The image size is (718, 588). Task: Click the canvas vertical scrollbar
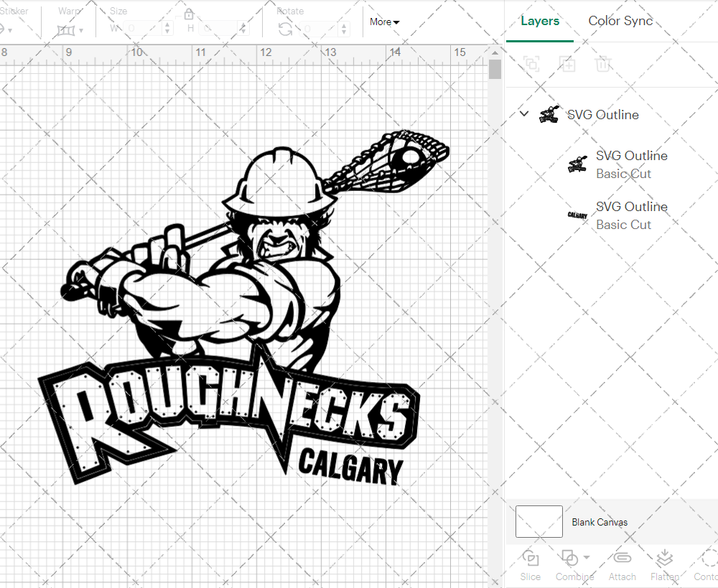point(494,69)
